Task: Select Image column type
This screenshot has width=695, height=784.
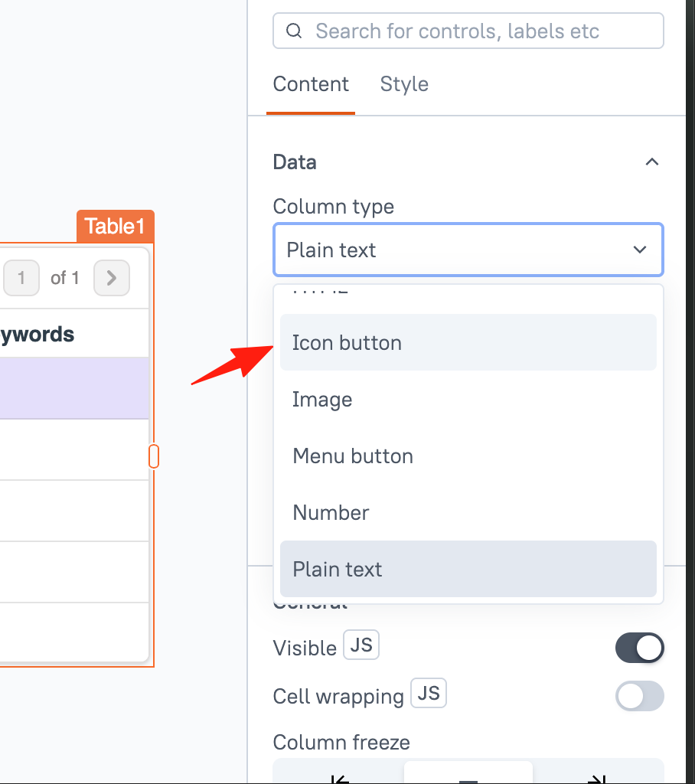Action: (x=468, y=399)
